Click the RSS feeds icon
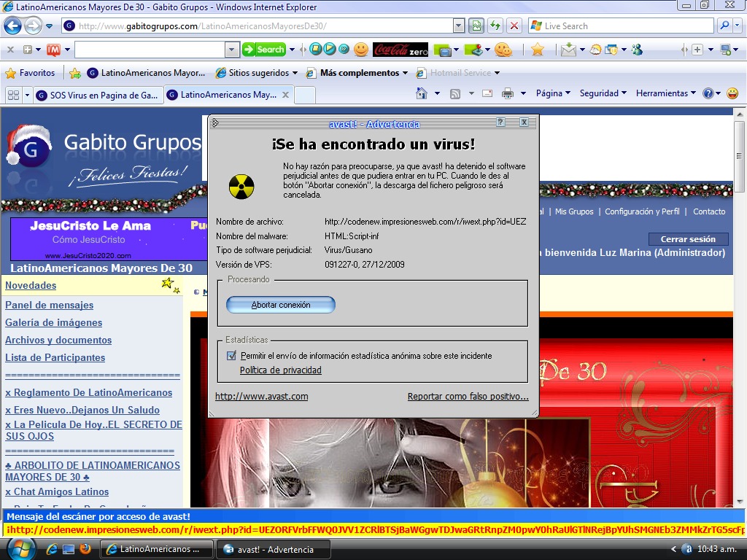747x560 pixels. click(x=455, y=93)
